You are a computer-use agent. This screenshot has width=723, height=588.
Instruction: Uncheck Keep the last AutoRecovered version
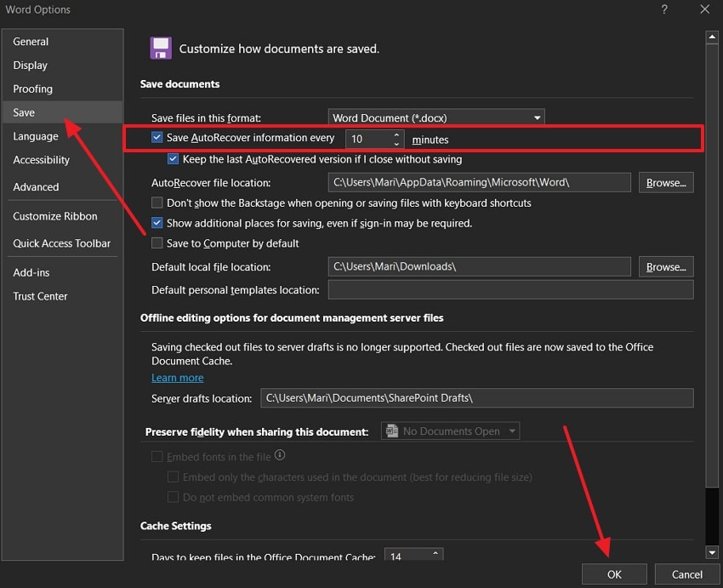(174, 159)
